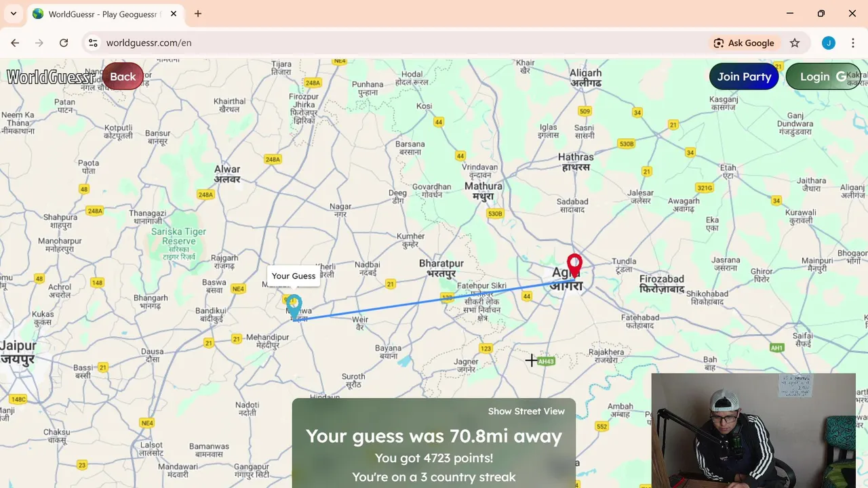Close the WorldGuessr tab
This screenshot has width=868, height=488.
pos(174,14)
